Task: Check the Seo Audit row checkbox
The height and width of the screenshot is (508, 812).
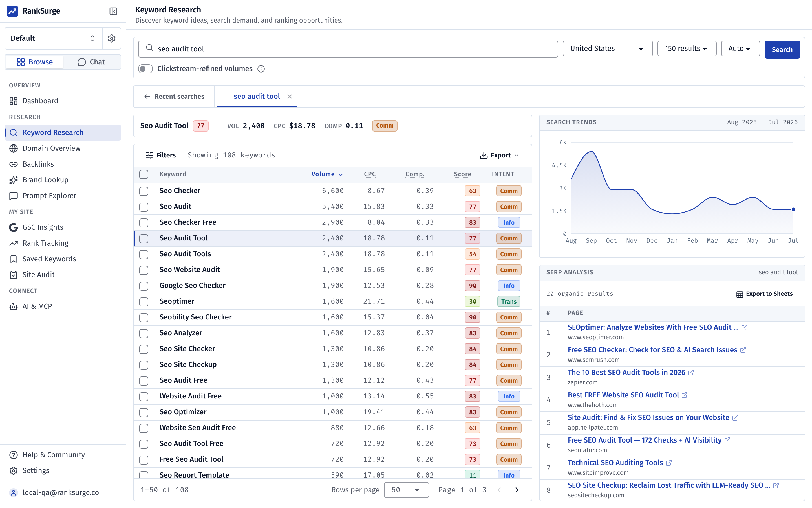Action: point(144,207)
